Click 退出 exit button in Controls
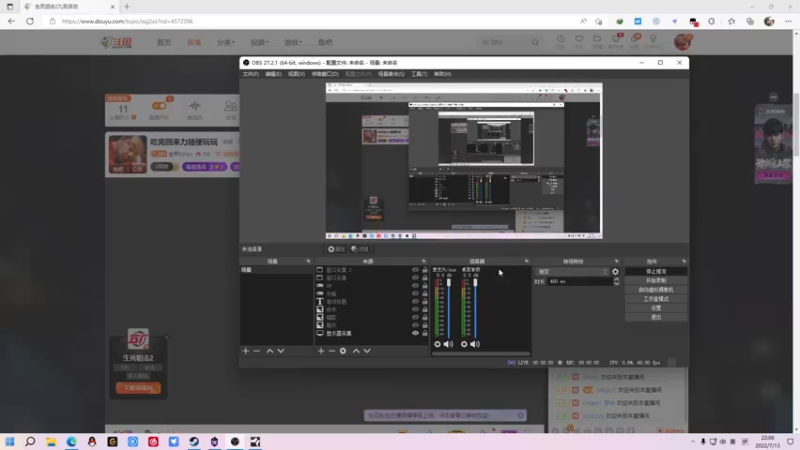This screenshot has height=450, width=800. coord(656,317)
